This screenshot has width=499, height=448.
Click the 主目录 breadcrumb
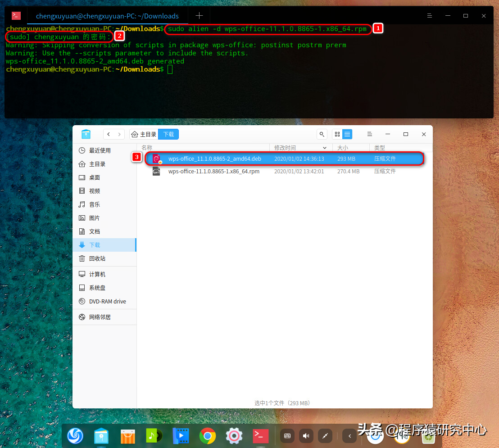(x=144, y=134)
